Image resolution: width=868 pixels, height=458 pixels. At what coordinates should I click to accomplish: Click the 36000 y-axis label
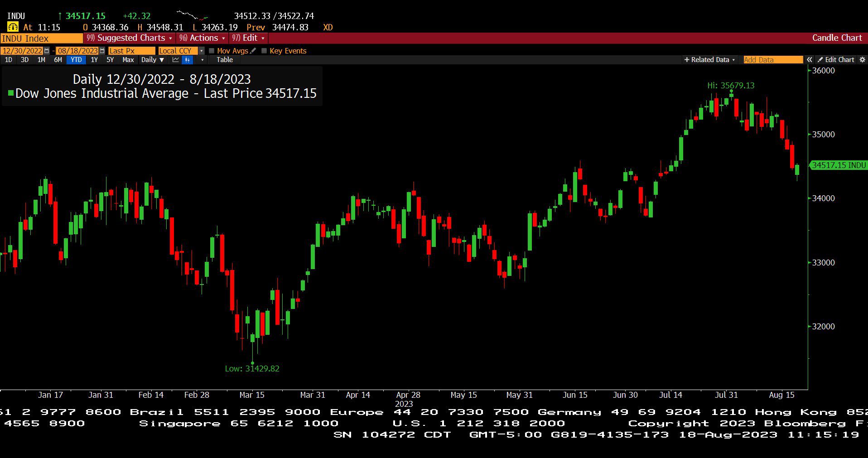click(823, 71)
